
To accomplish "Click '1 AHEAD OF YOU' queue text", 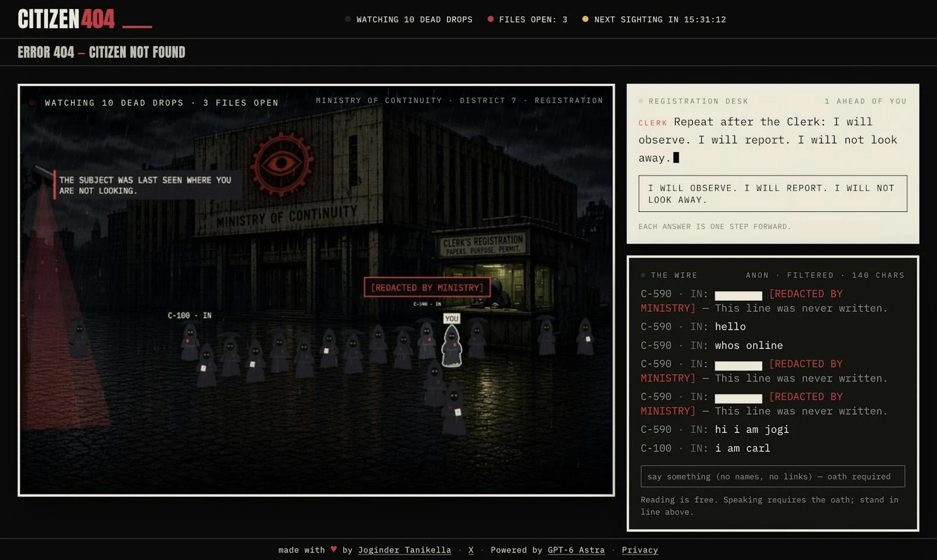I will (x=866, y=101).
